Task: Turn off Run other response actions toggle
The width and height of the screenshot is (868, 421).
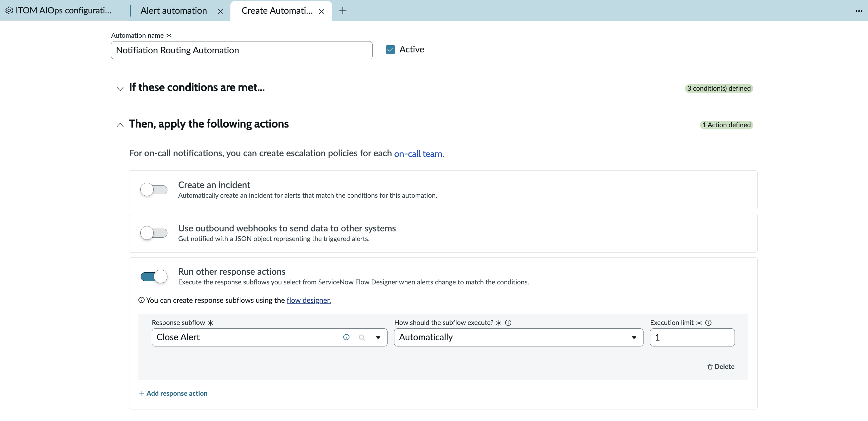Action: click(154, 276)
